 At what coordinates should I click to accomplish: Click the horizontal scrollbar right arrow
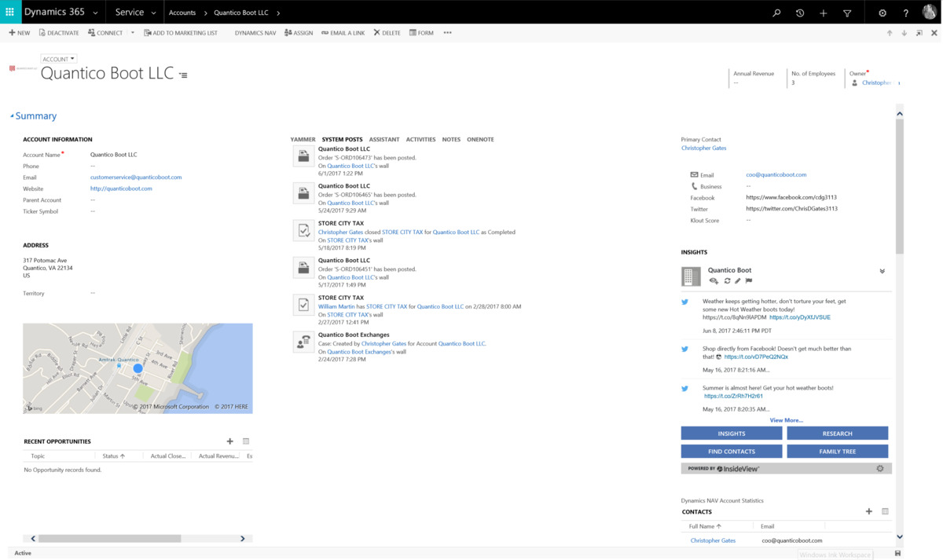(243, 538)
